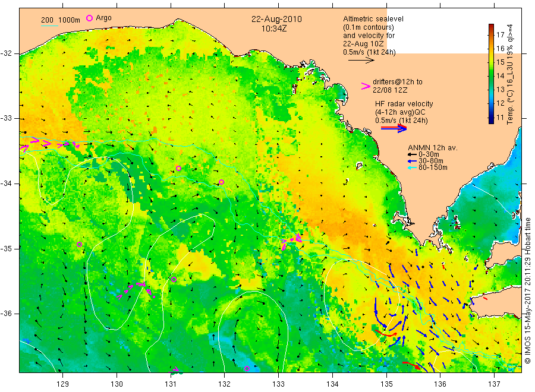Click the cyan 80-150m ANMN arrow symbol
Image resolution: width=535 pixels, height=392 pixels.
coord(412,167)
